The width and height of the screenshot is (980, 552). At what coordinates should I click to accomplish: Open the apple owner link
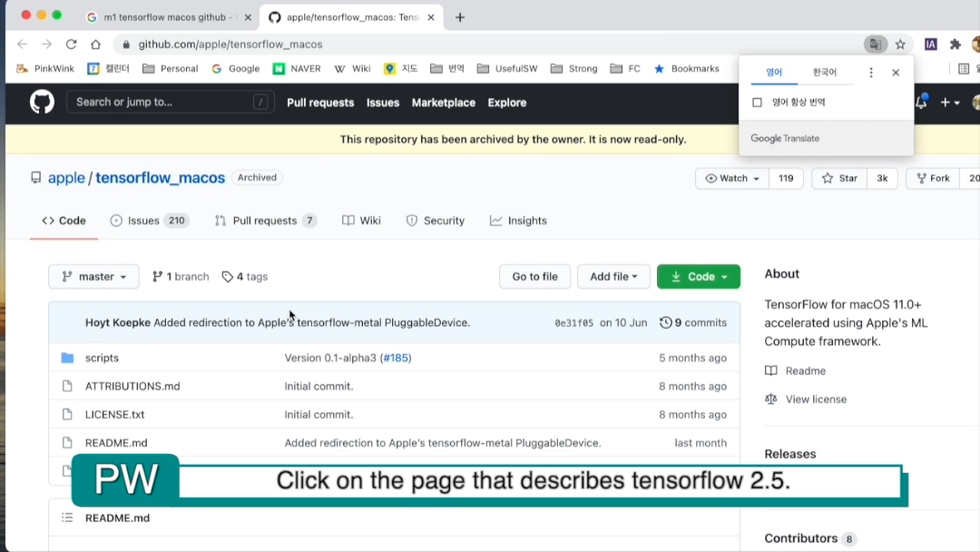[66, 178]
